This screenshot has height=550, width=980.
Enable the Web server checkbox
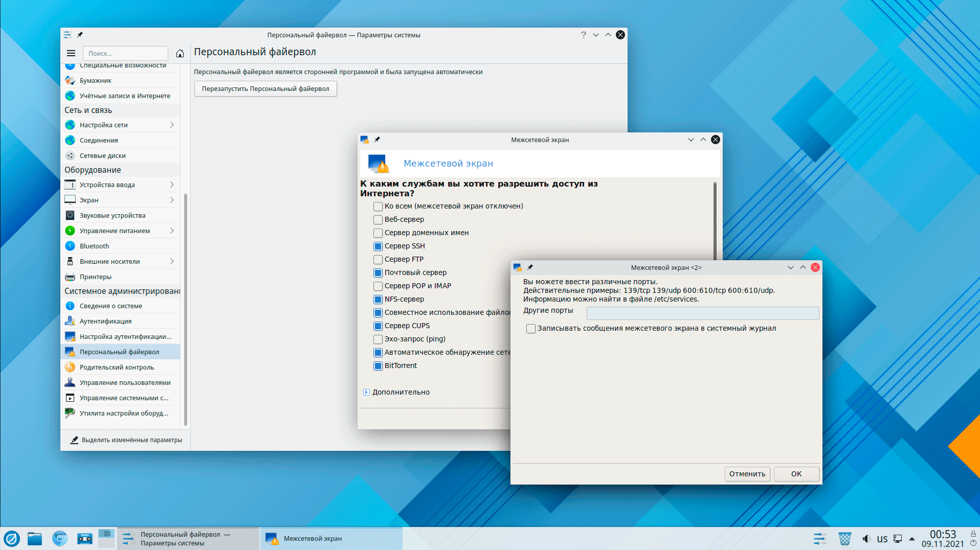[x=378, y=220]
